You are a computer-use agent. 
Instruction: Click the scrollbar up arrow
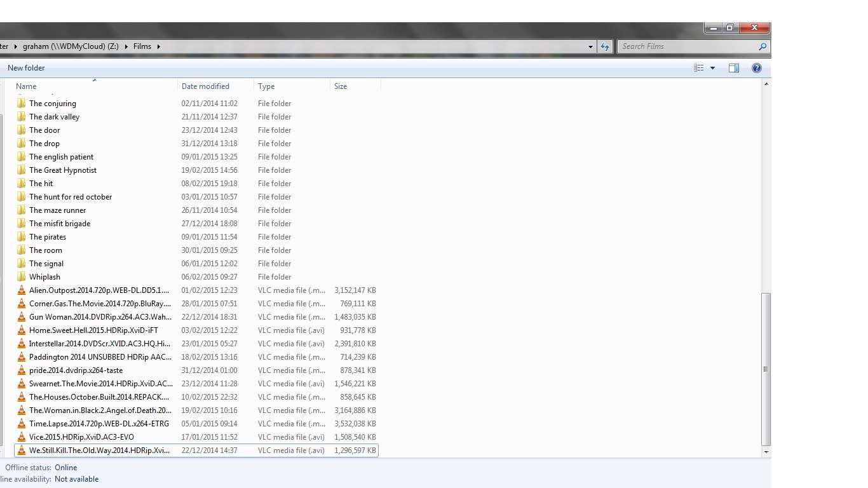point(766,83)
